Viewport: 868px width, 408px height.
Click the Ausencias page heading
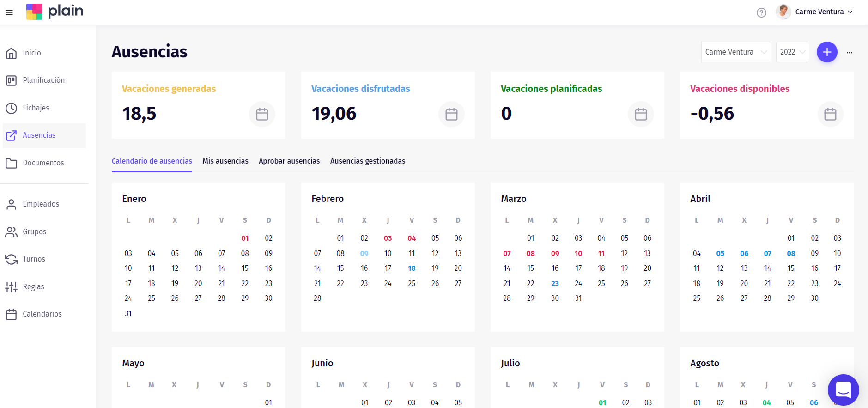(150, 52)
